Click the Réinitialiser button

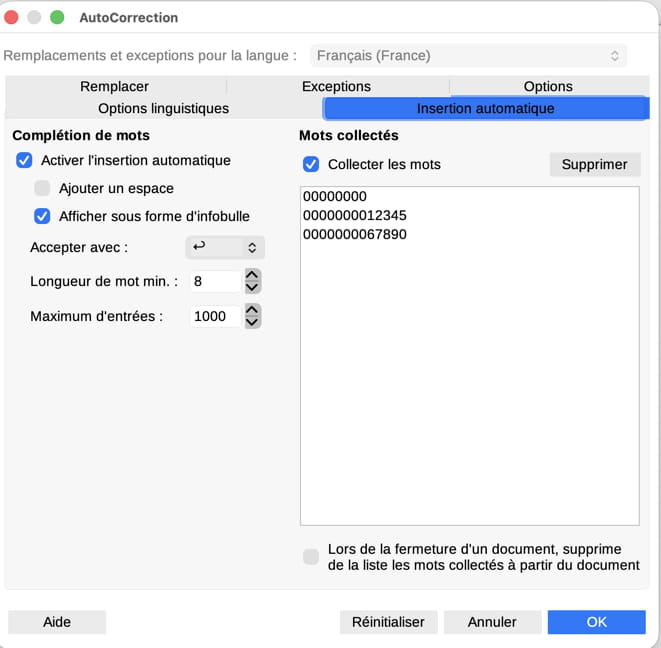pos(388,622)
